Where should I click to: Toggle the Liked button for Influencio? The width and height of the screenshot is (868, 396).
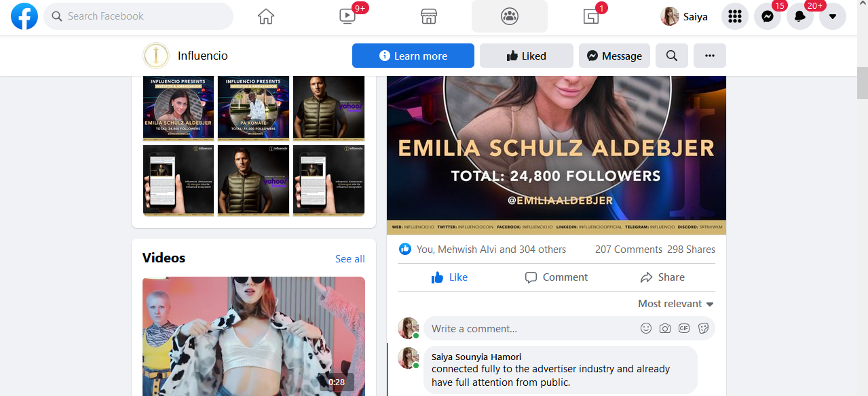click(527, 56)
